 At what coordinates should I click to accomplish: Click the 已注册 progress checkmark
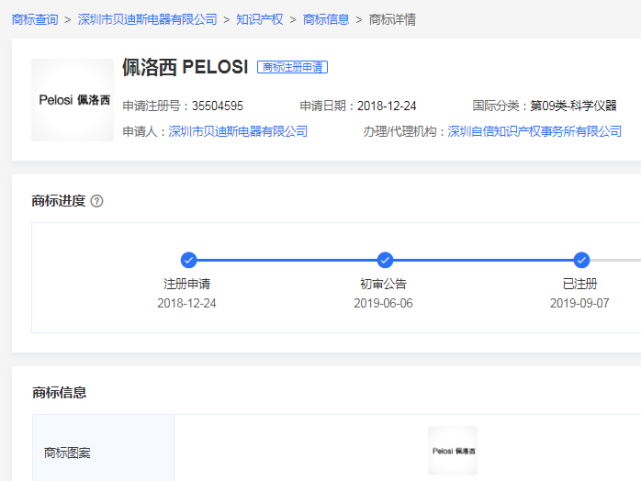[x=582, y=260]
